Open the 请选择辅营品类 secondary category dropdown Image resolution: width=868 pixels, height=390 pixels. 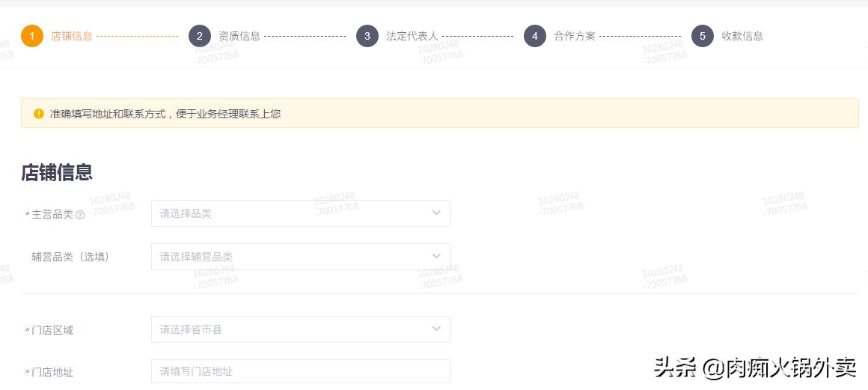tap(292, 257)
